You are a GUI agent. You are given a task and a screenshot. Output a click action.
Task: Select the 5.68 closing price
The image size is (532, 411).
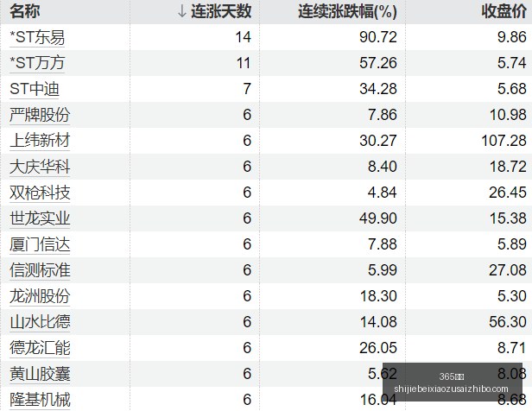coord(512,89)
